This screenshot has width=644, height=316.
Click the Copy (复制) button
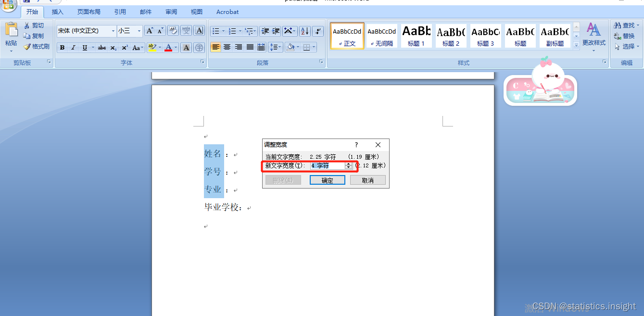tap(34, 36)
